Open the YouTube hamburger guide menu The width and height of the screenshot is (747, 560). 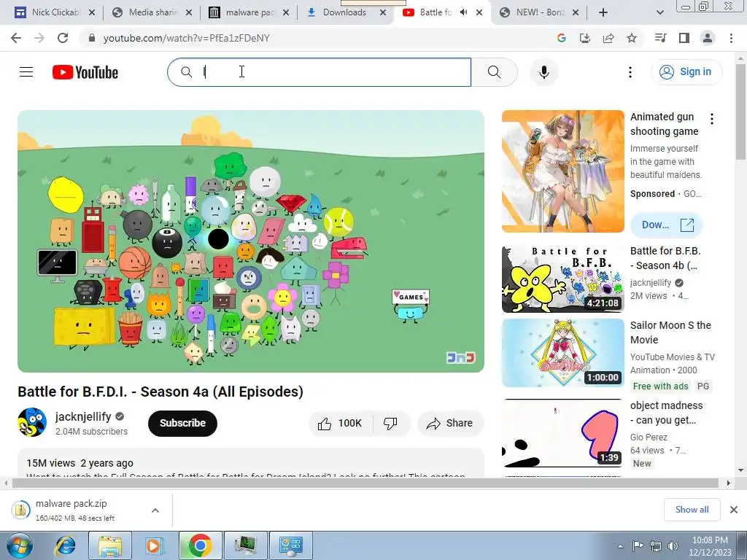click(x=26, y=72)
